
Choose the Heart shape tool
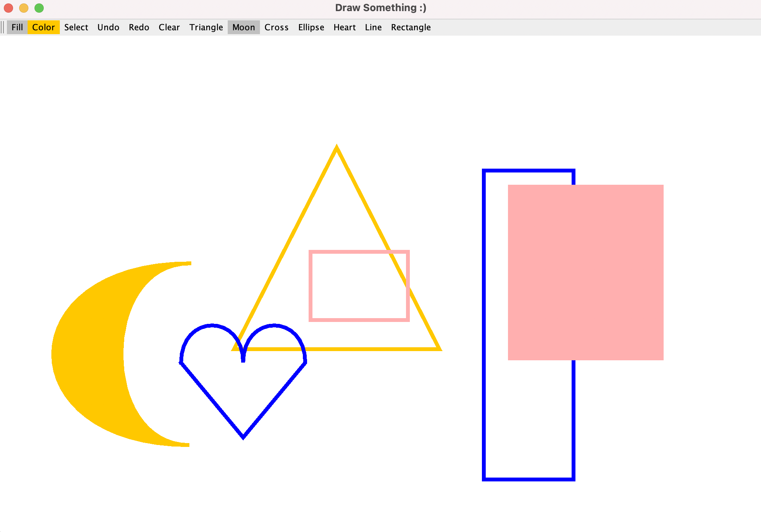(x=344, y=27)
